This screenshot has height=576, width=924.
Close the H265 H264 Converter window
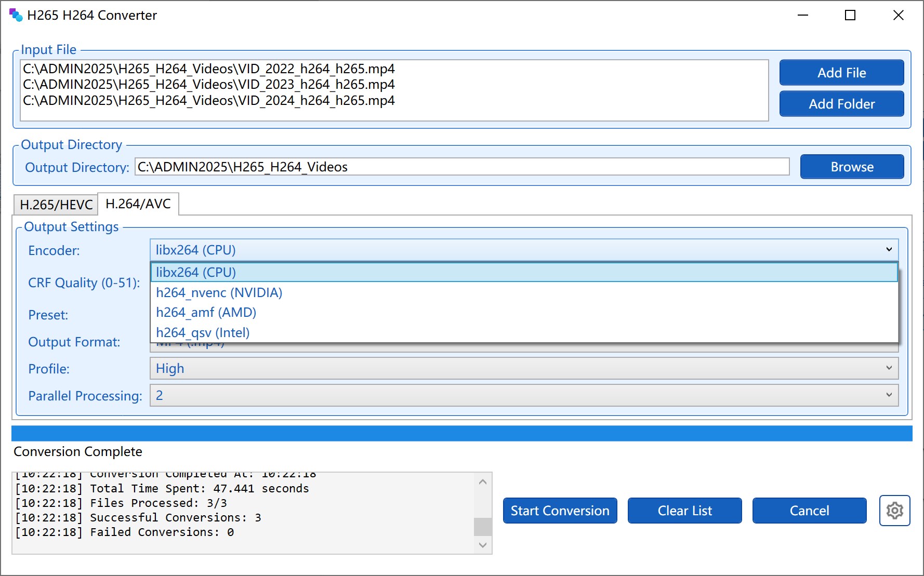898,15
